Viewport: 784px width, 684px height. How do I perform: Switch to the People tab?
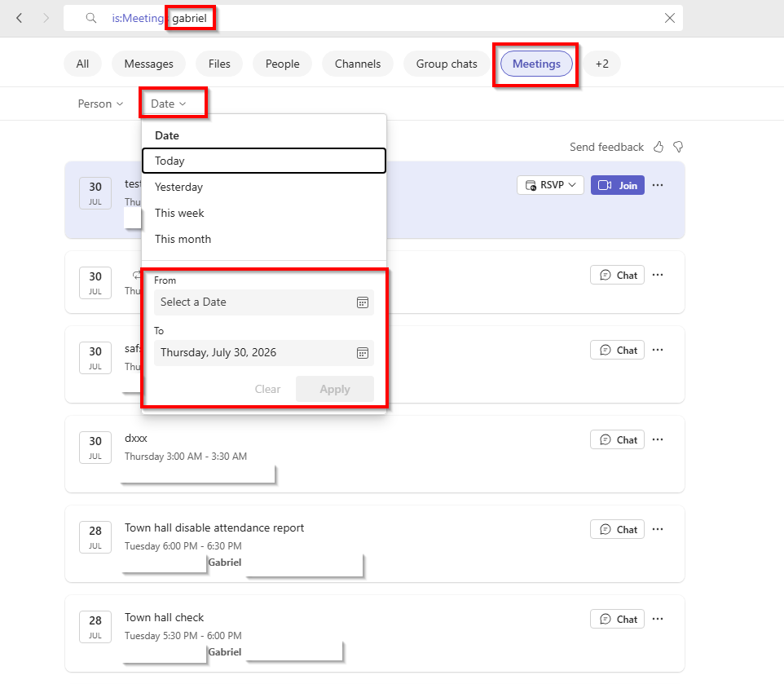[x=283, y=64]
